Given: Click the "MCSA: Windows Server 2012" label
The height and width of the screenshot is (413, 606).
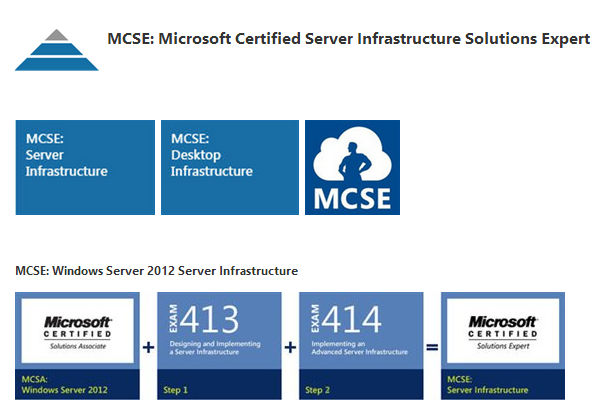Looking at the screenshot, I should [65, 385].
